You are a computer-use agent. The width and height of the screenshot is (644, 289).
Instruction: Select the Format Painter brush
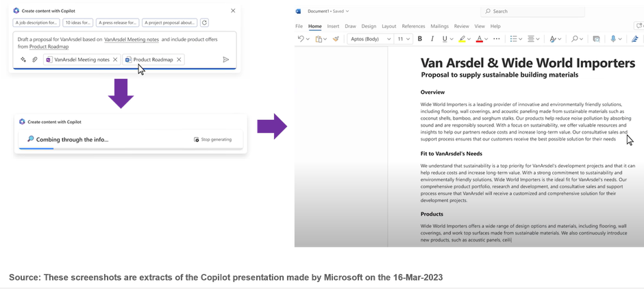(336, 39)
